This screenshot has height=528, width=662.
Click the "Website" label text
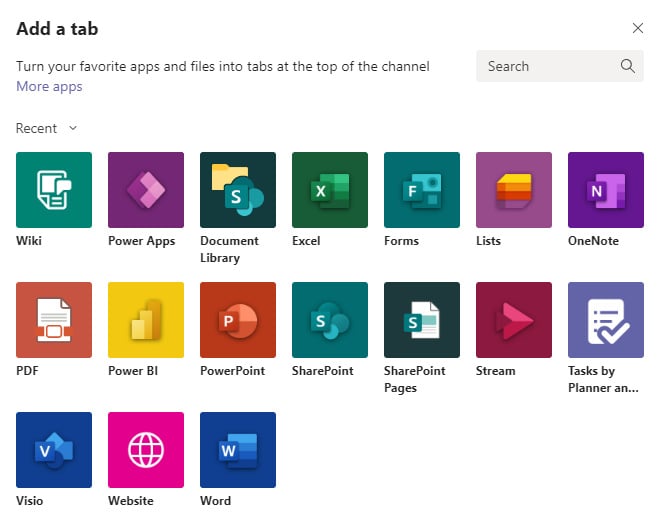[131, 501]
